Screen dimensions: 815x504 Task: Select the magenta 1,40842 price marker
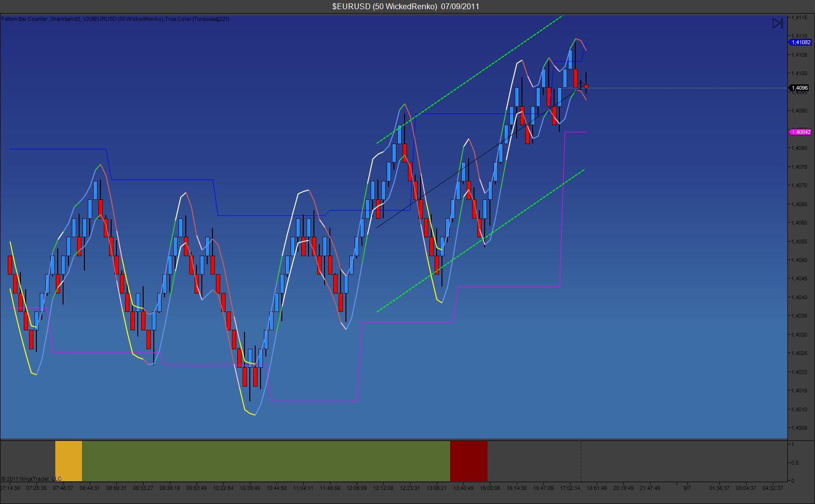[800, 132]
